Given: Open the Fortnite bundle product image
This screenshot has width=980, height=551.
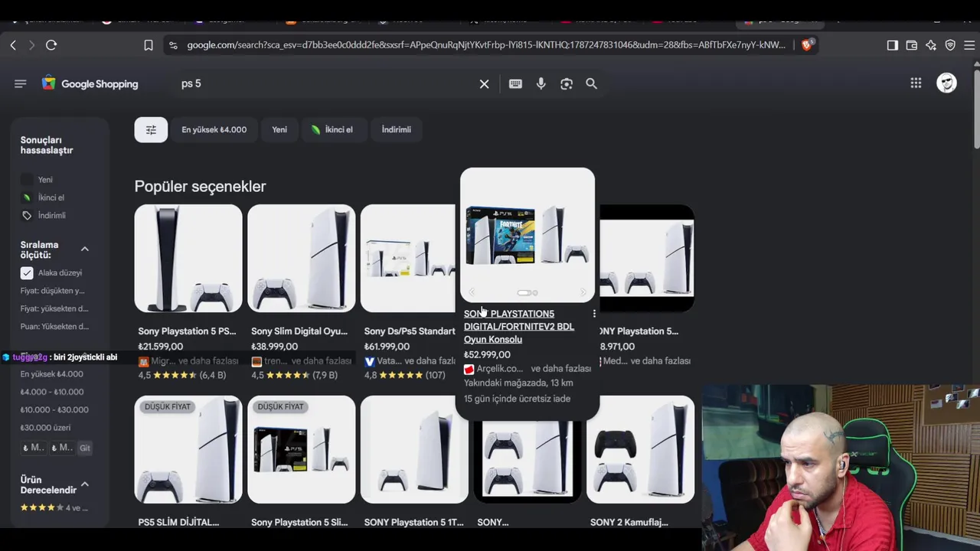Looking at the screenshot, I should click(528, 235).
